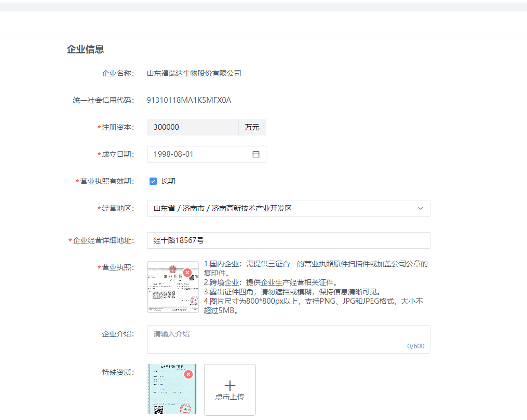Open the 经营地区 region selector showing 山东省
The width and height of the screenshot is (527, 420).
(x=288, y=208)
